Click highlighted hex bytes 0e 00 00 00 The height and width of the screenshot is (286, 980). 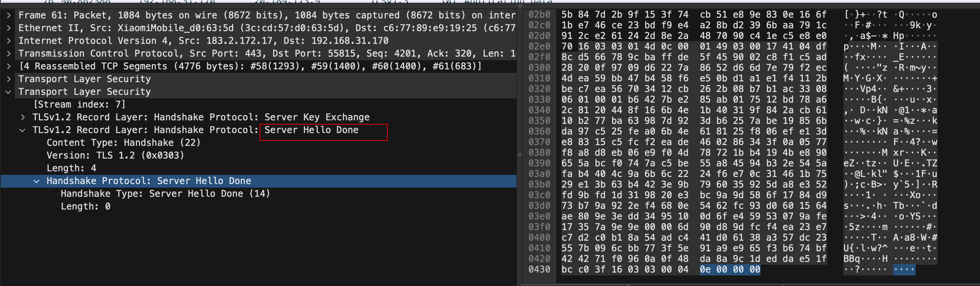[x=730, y=270]
